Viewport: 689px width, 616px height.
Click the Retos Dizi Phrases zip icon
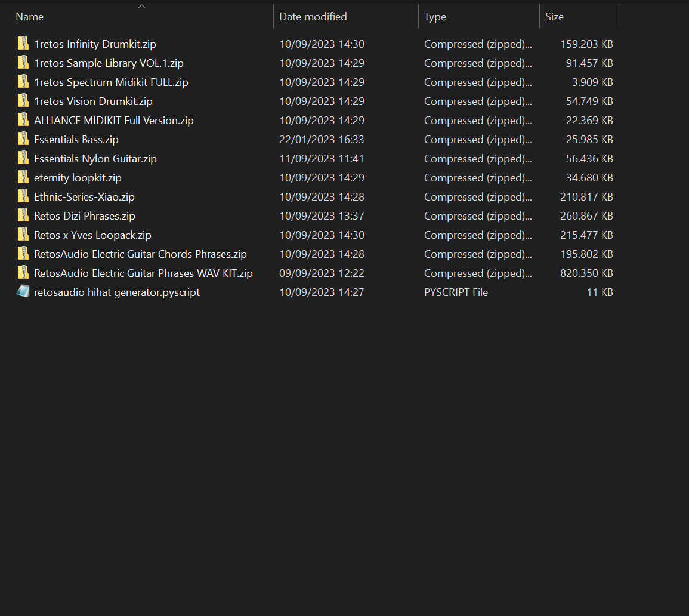23,215
